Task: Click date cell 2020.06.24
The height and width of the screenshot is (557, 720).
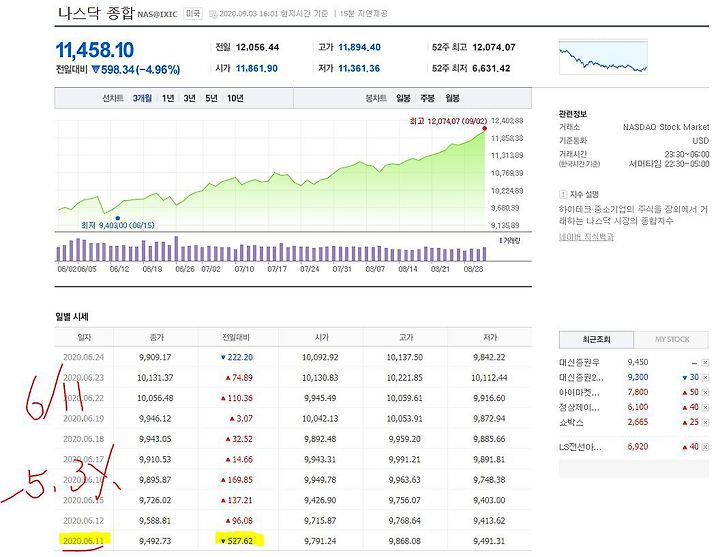Action: coord(84,357)
